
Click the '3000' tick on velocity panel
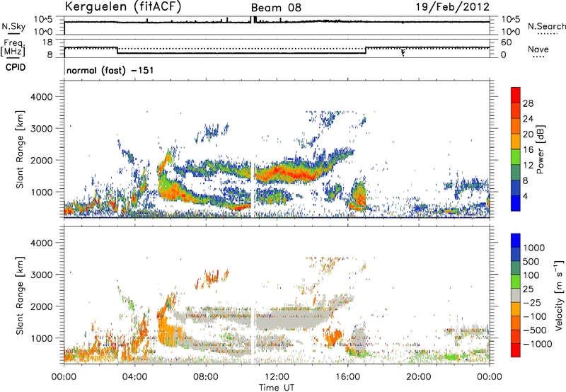pyautogui.click(x=42, y=275)
